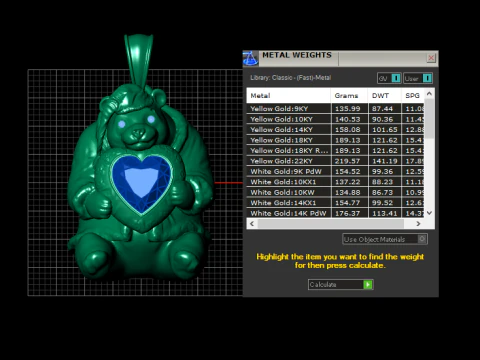Select the Yellow Gold:10KY row
This screenshot has height=360, width=480.
[335, 119]
